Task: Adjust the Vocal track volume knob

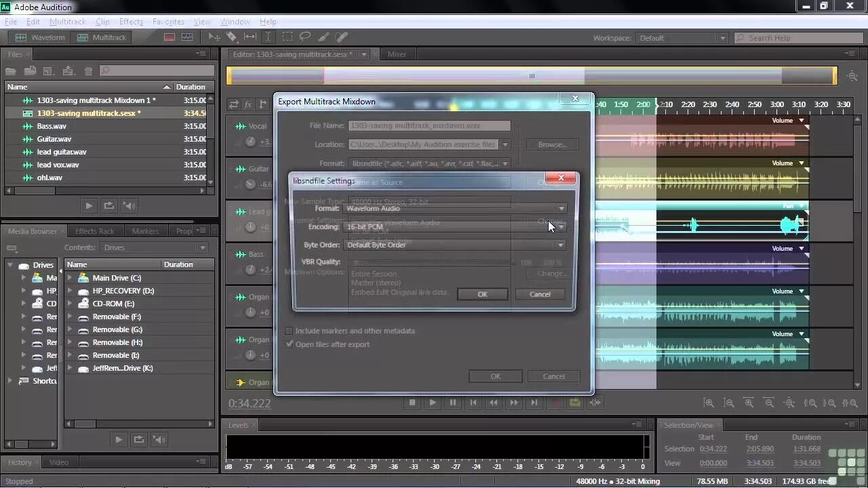Action: (251, 142)
